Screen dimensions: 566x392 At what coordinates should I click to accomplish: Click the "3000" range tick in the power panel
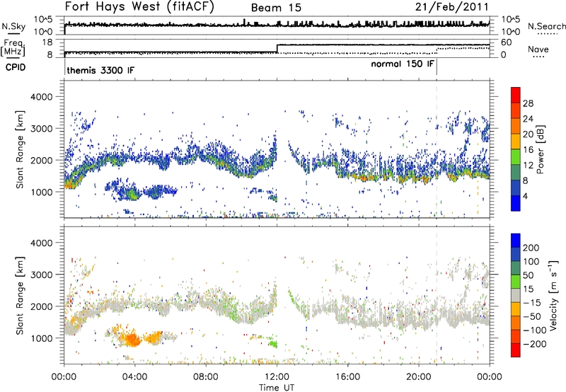click(41, 129)
